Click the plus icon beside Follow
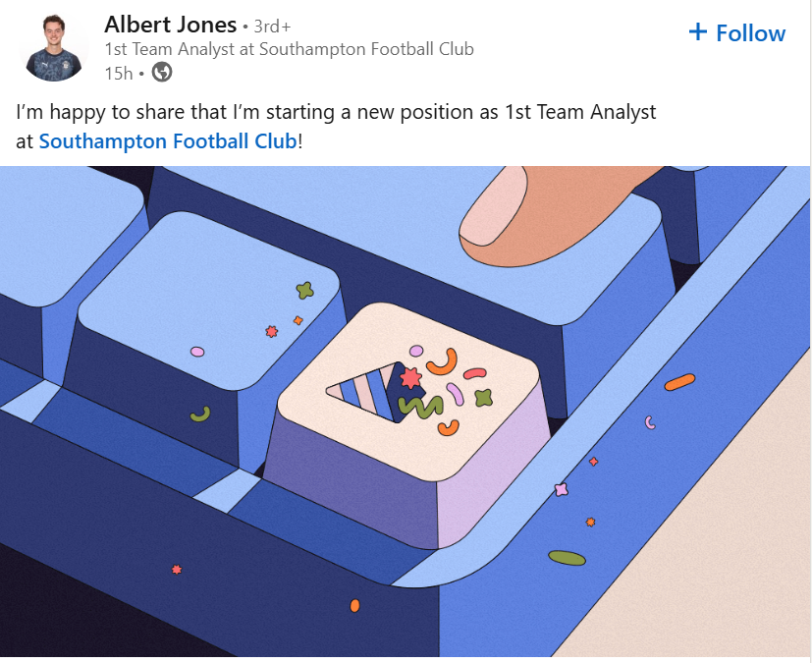The width and height of the screenshot is (812, 663). [x=698, y=31]
